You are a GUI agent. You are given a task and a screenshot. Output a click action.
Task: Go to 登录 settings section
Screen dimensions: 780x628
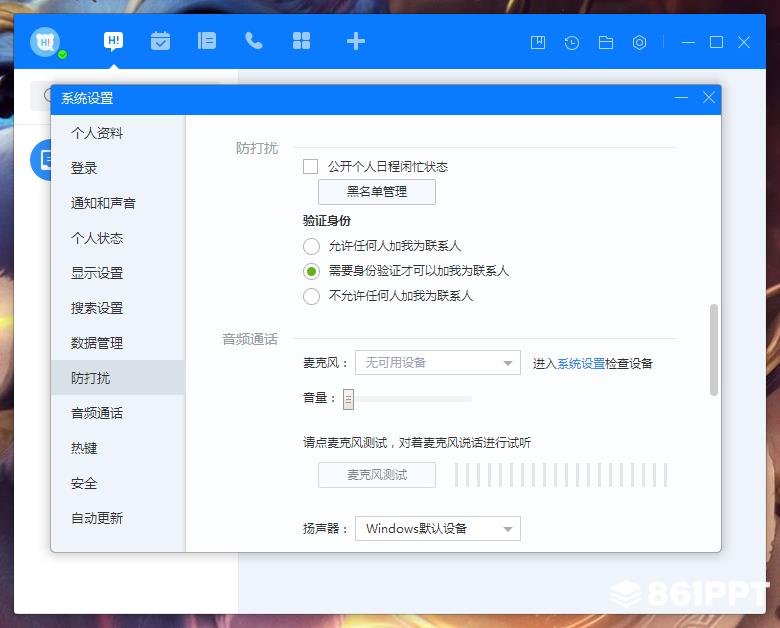[118, 168]
